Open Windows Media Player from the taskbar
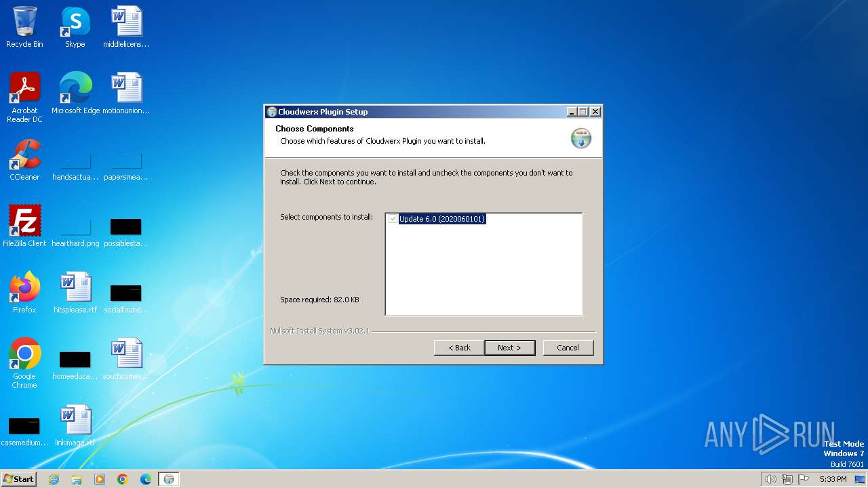The height and width of the screenshot is (488, 868). [x=100, y=479]
